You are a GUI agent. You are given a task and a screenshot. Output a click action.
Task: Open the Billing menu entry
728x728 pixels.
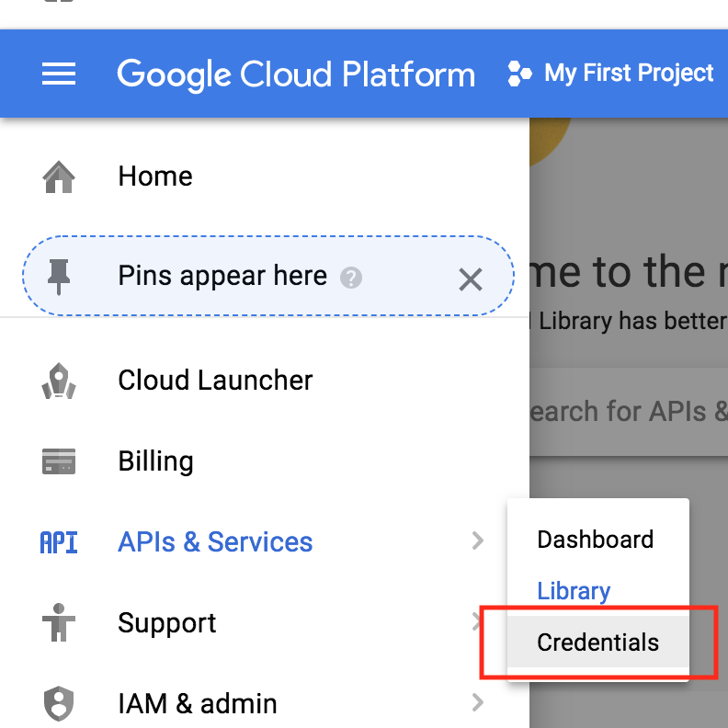click(x=156, y=461)
